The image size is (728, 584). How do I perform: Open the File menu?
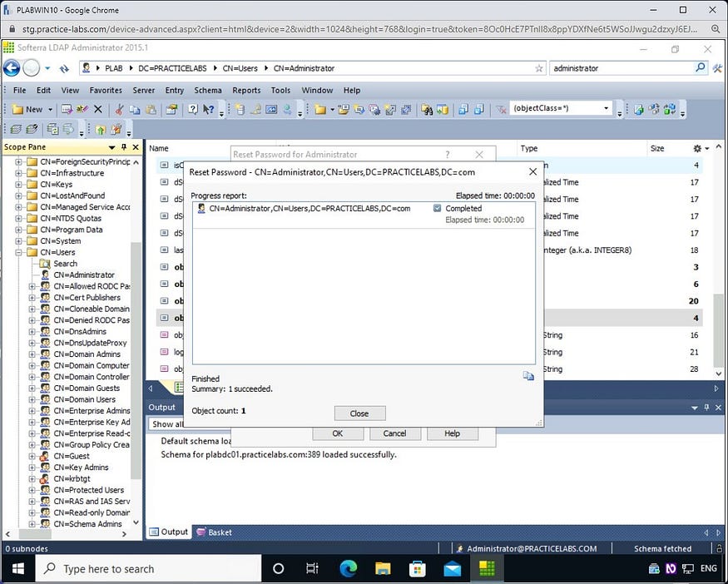(19, 91)
